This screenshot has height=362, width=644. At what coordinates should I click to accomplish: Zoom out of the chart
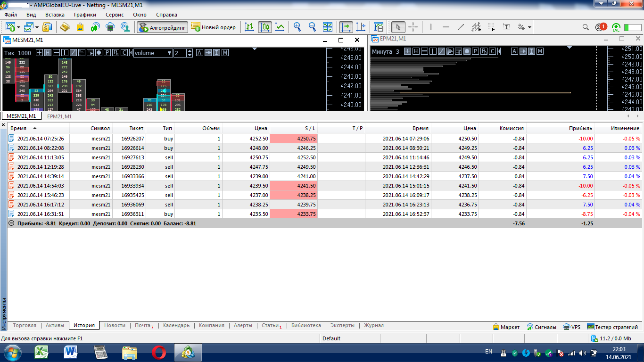point(312,27)
